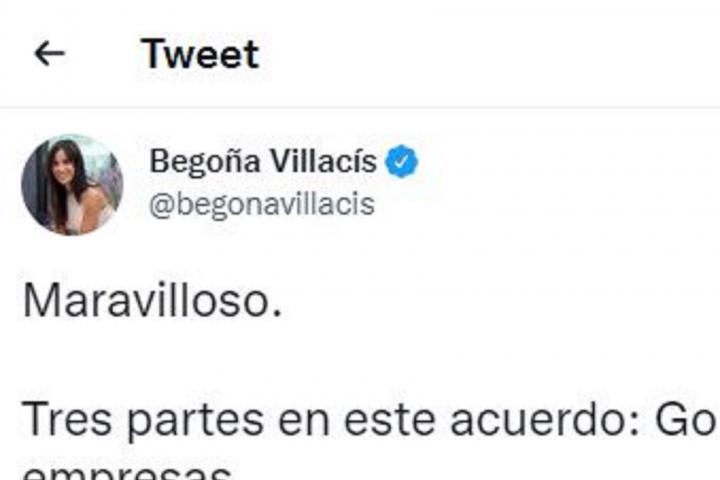Click the word acuerdo in the tweet
Image resolution: width=720 pixels, height=480 pixels.
[537, 419]
